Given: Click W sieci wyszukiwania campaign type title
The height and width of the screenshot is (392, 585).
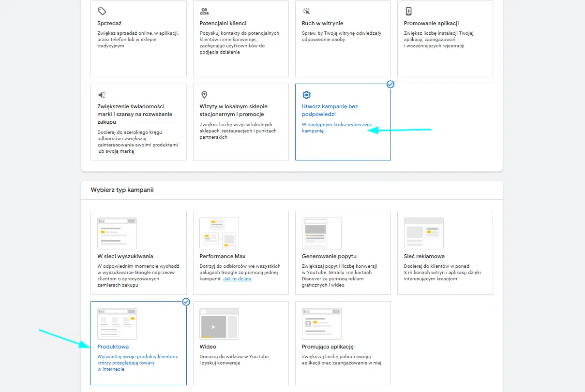Looking at the screenshot, I should pos(125,256).
